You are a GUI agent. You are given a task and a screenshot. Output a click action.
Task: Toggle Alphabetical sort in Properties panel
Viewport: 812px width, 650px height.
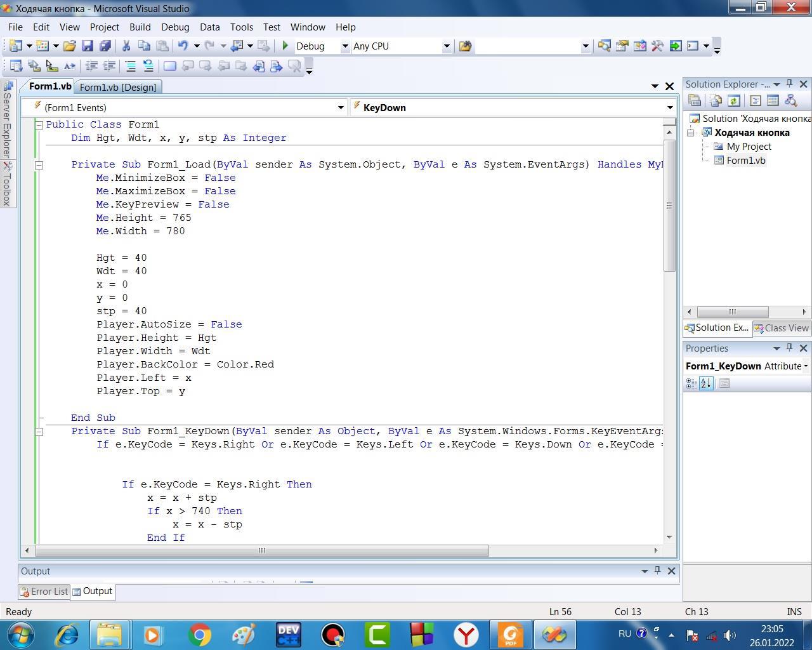(x=706, y=383)
